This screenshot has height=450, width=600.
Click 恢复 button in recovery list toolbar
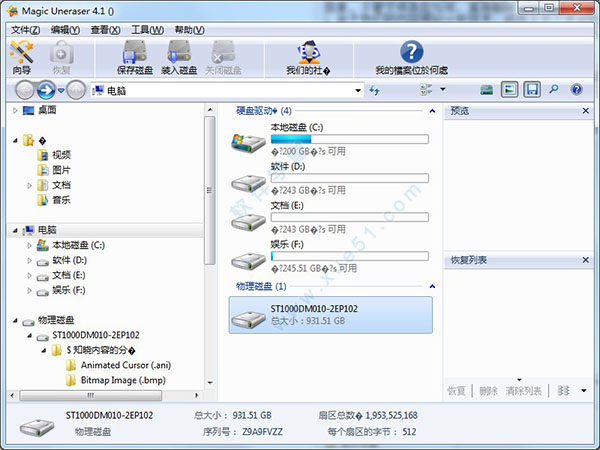point(457,391)
